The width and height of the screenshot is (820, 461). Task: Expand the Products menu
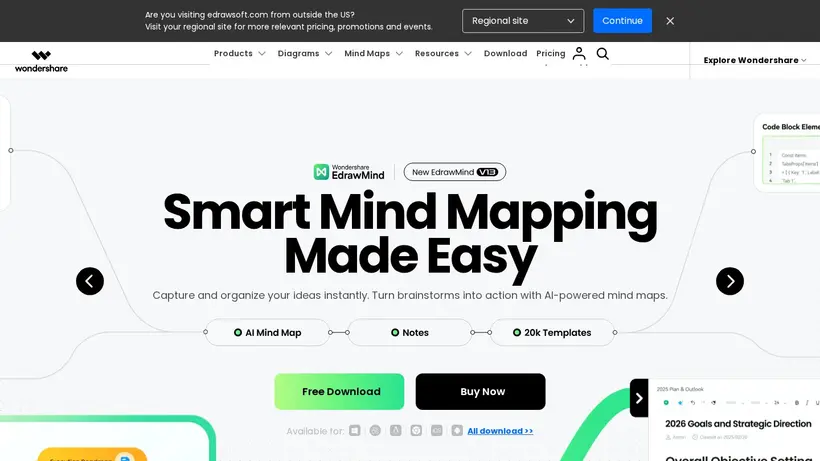[240, 53]
